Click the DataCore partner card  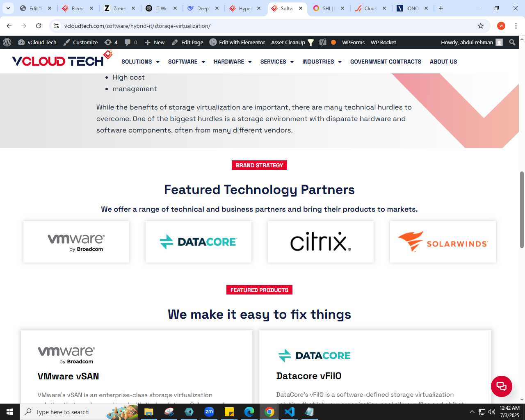pyautogui.click(x=199, y=242)
